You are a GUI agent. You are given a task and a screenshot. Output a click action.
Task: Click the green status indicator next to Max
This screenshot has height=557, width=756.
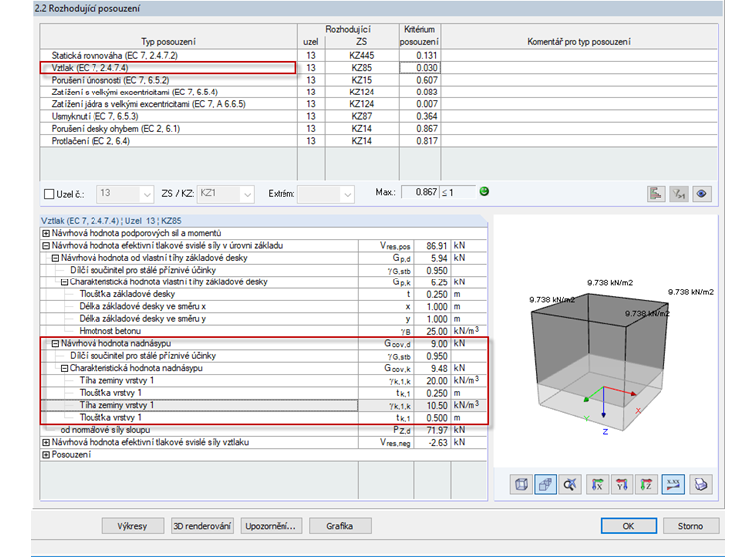point(484,191)
